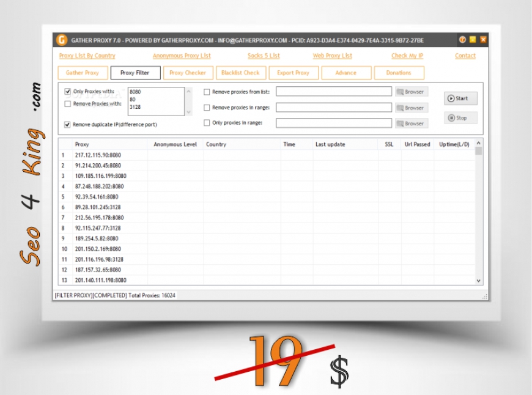Image resolution: width=532 pixels, height=395 pixels.
Task: Open the Proxy List By Country link
Action: click(87, 56)
